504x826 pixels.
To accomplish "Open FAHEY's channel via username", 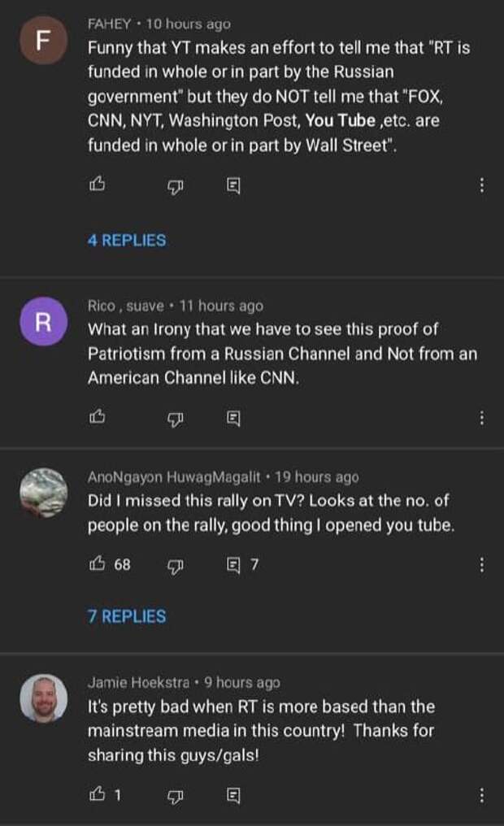I will pyautogui.click(x=109, y=24).
